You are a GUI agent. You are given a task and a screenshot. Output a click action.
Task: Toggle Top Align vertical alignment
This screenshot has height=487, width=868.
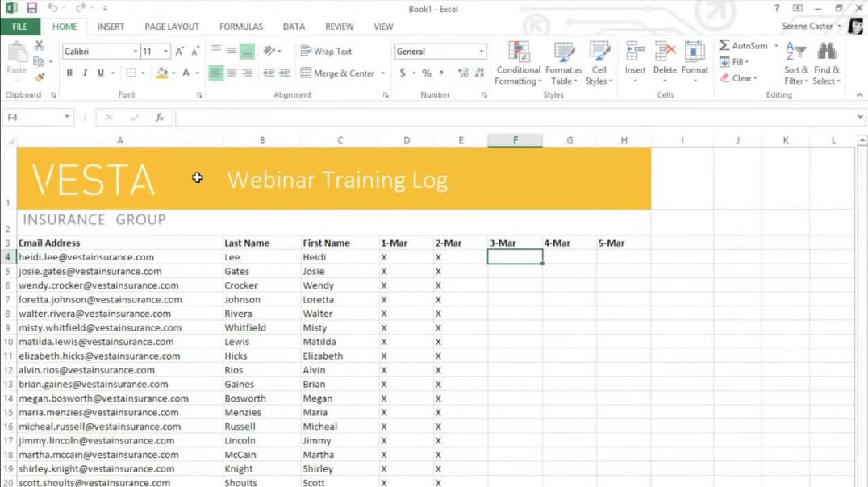(216, 51)
